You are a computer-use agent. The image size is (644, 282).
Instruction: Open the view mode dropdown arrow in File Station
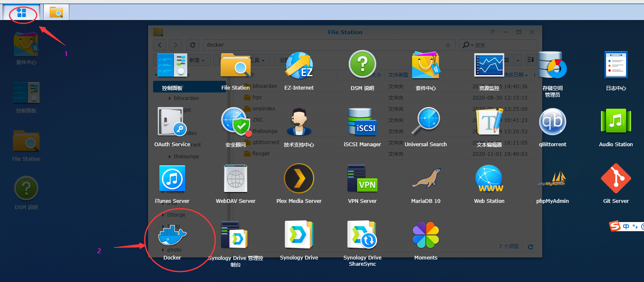tap(518, 60)
